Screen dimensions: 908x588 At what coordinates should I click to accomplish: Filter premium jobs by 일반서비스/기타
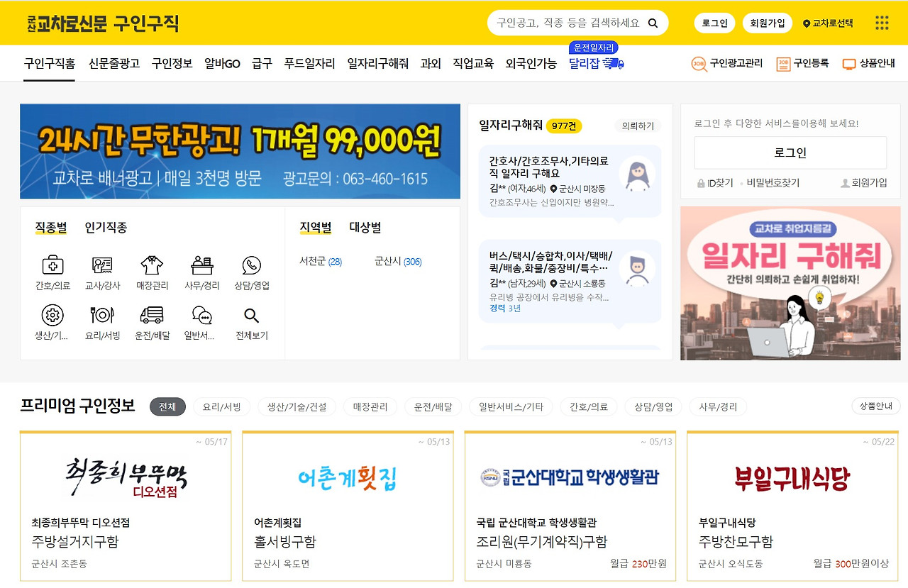[511, 406]
